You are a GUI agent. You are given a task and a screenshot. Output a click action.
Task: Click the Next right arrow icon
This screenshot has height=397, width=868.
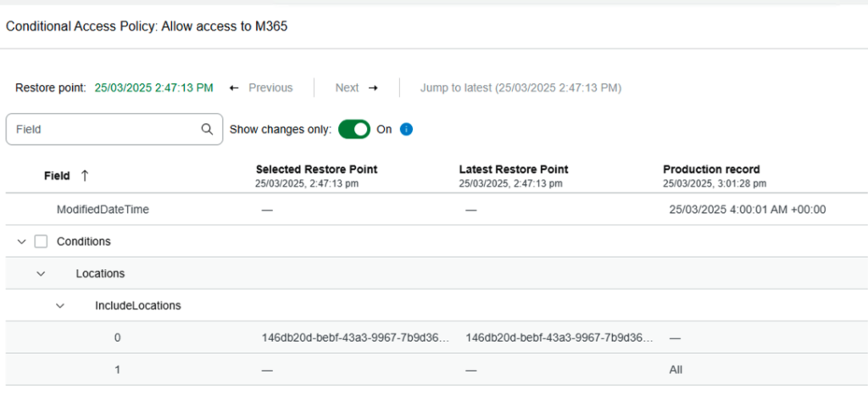tap(372, 88)
